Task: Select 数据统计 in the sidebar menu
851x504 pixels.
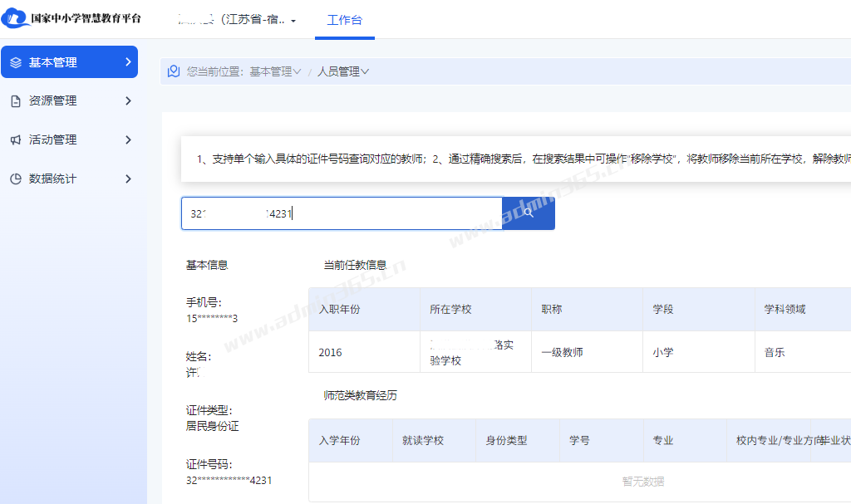Action: (x=53, y=179)
